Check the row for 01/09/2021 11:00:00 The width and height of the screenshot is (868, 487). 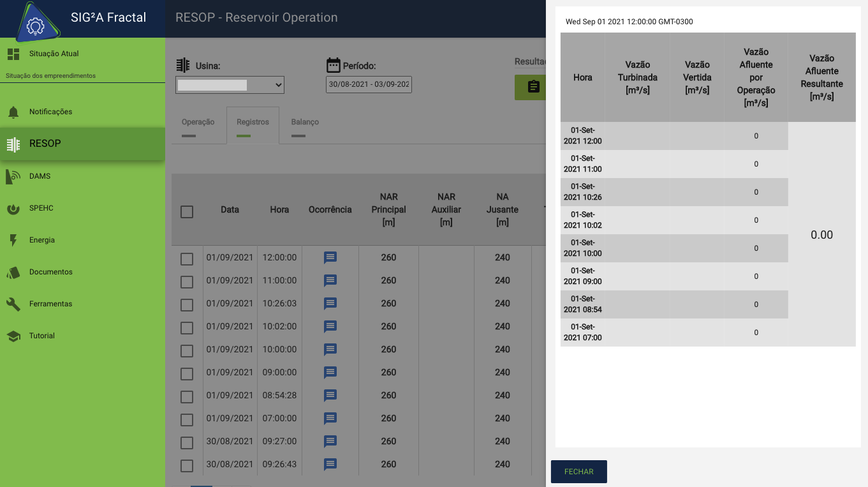click(187, 281)
